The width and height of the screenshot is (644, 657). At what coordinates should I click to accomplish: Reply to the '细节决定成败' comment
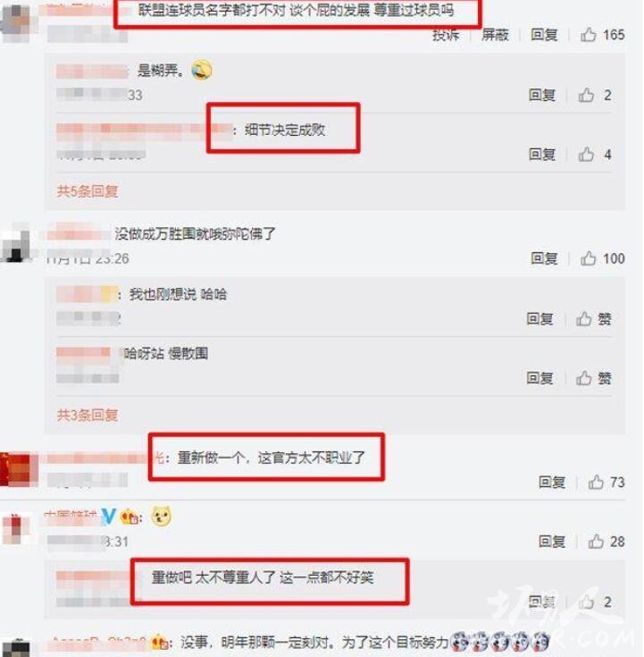(542, 155)
